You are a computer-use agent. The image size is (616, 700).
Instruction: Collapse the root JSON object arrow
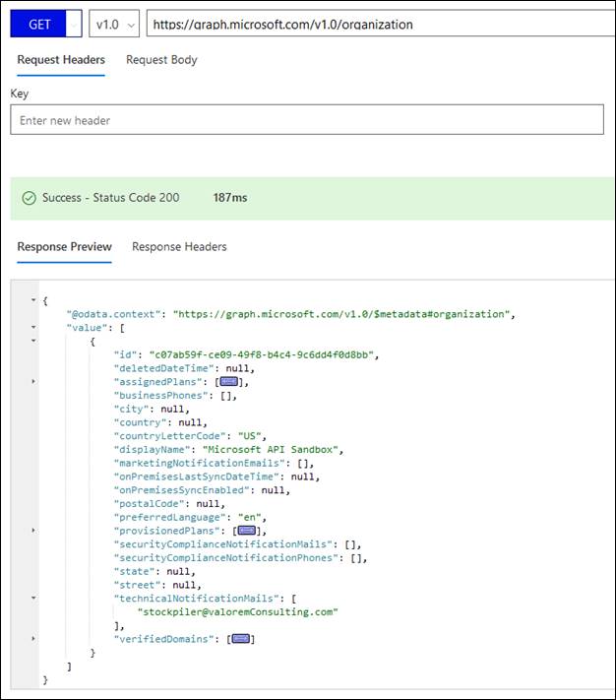tap(33, 299)
